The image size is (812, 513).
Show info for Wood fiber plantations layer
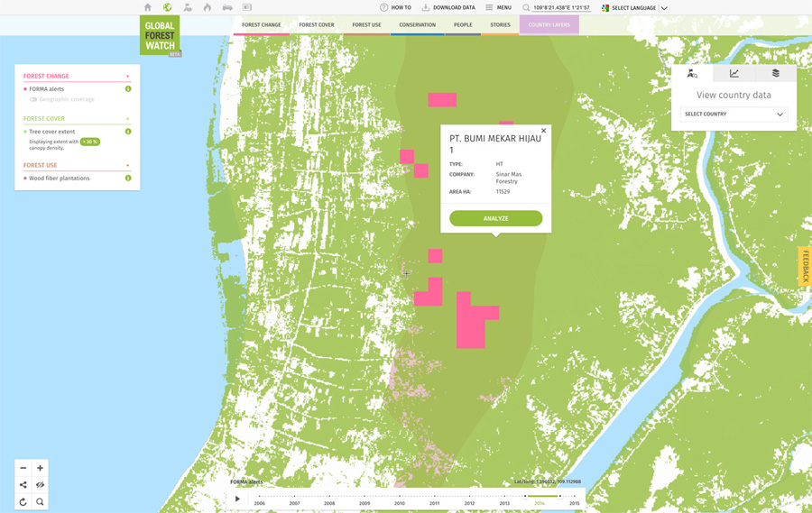point(128,179)
